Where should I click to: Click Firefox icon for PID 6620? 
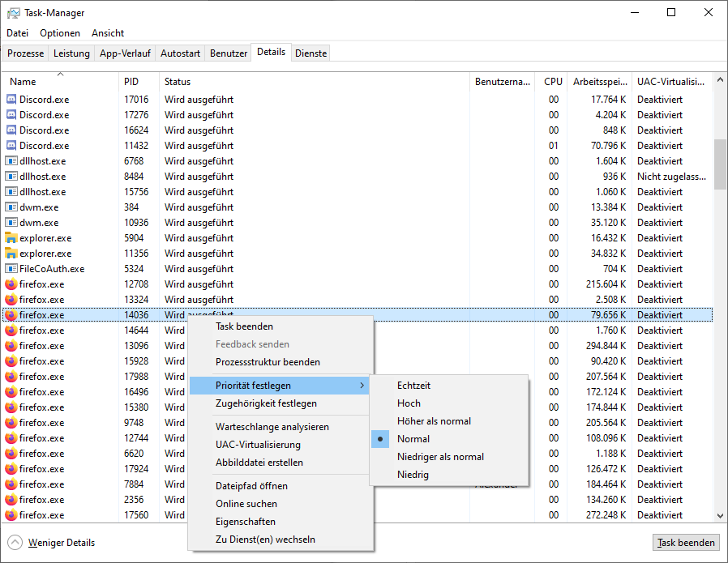tap(11, 453)
